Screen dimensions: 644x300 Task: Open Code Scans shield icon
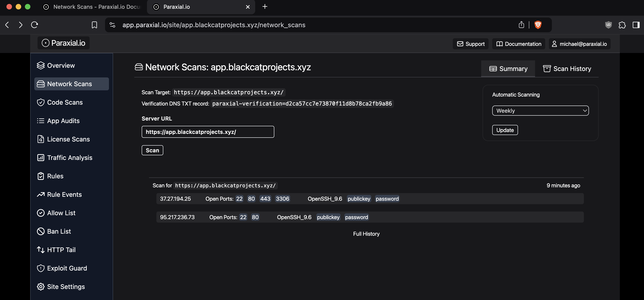click(41, 103)
